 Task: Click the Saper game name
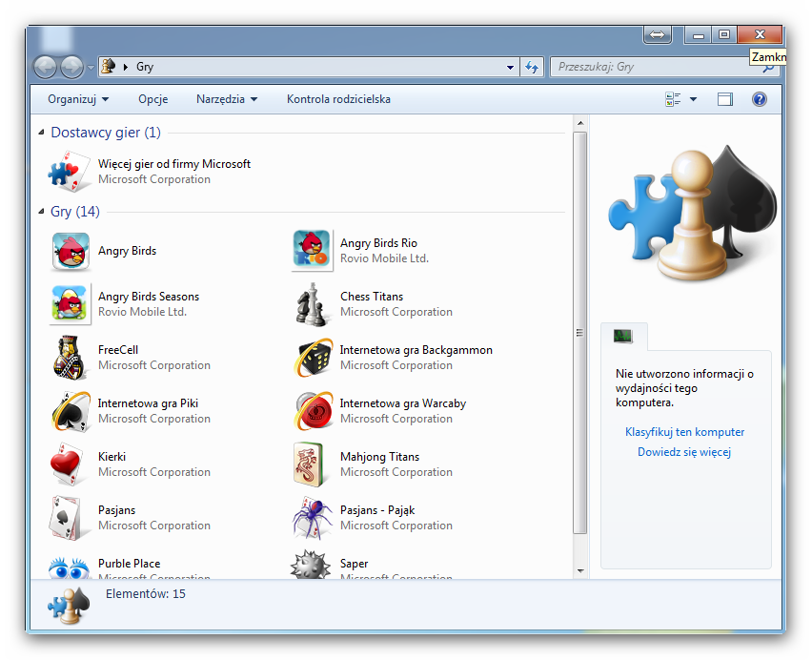(355, 564)
